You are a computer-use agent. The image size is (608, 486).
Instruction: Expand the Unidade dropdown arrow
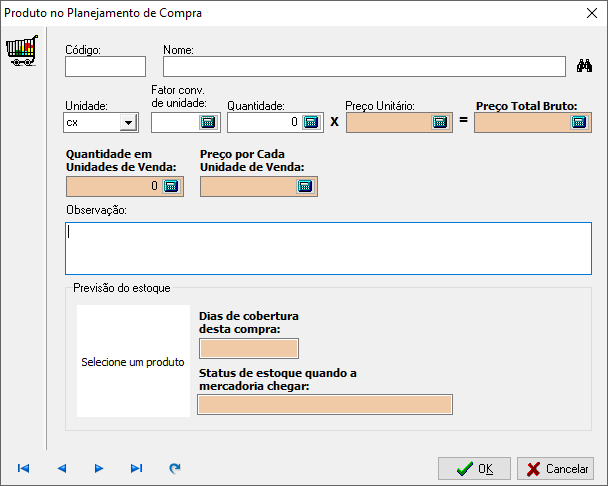click(128, 123)
